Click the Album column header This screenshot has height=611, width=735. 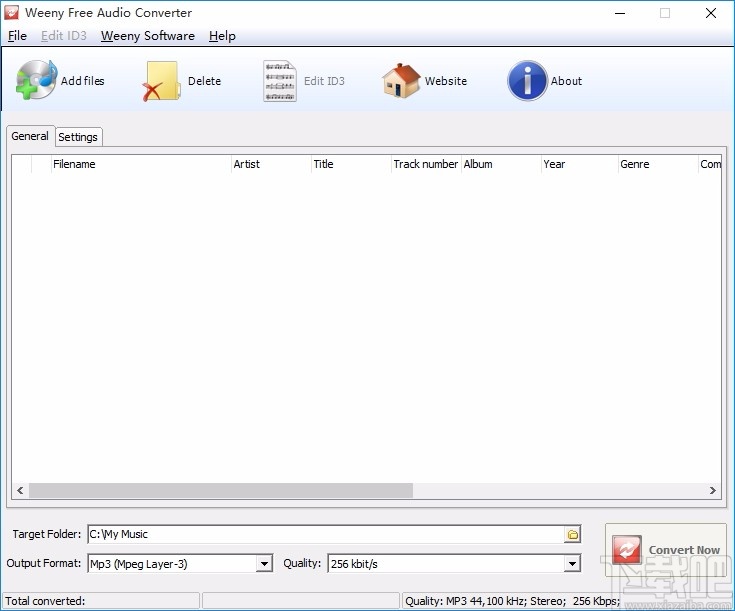tap(501, 164)
